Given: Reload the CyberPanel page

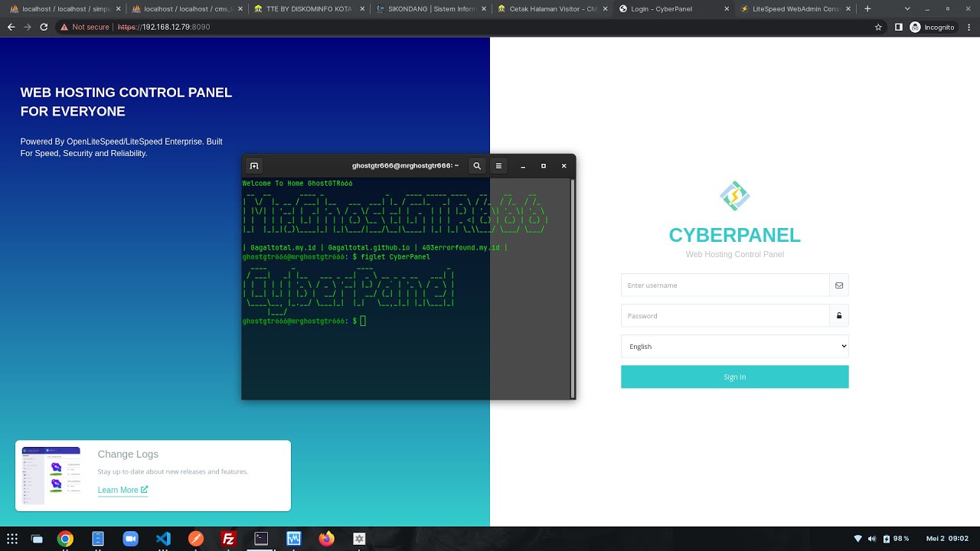Looking at the screenshot, I should point(44,27).
